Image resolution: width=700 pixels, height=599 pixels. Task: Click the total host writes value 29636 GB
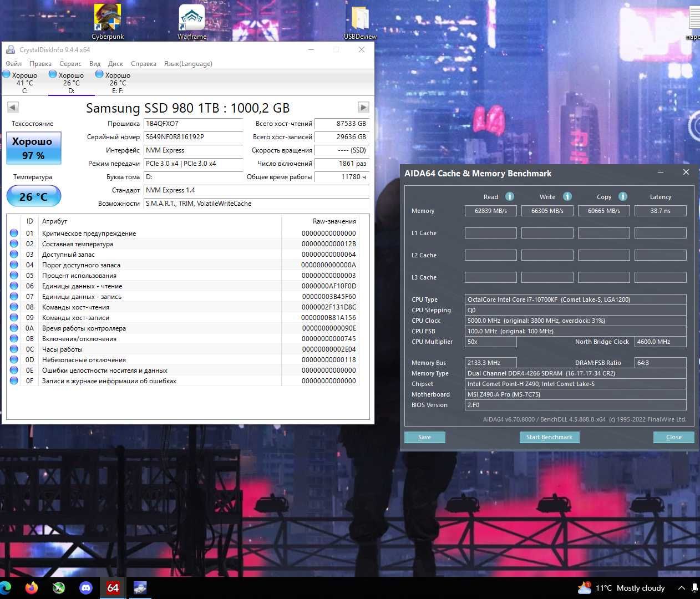click(342, 137)
